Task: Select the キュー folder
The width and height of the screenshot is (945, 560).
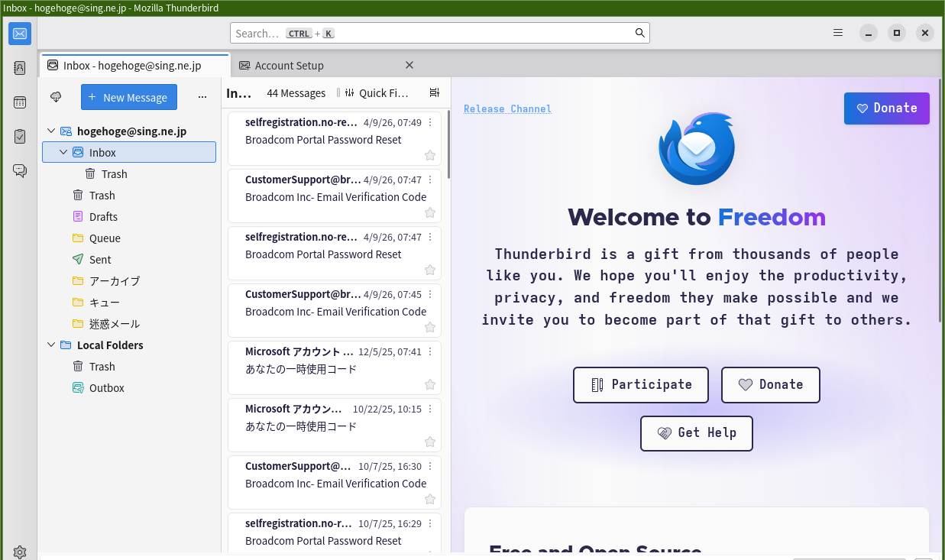Action: [129, 303]
